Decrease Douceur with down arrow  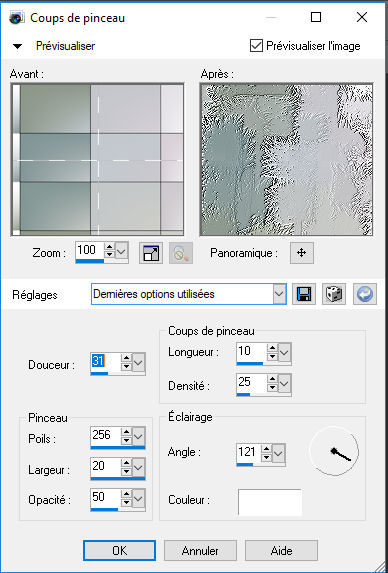coord(126,367)
